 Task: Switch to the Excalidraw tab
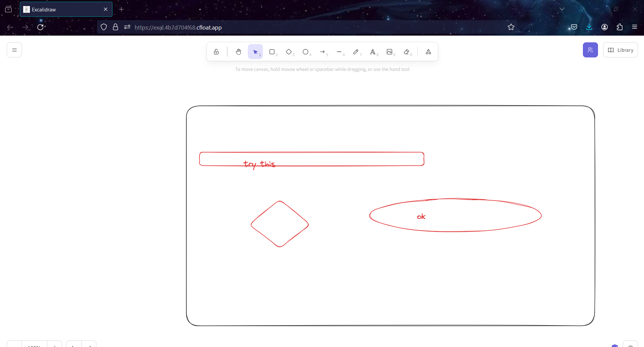(x=66, y=9)
